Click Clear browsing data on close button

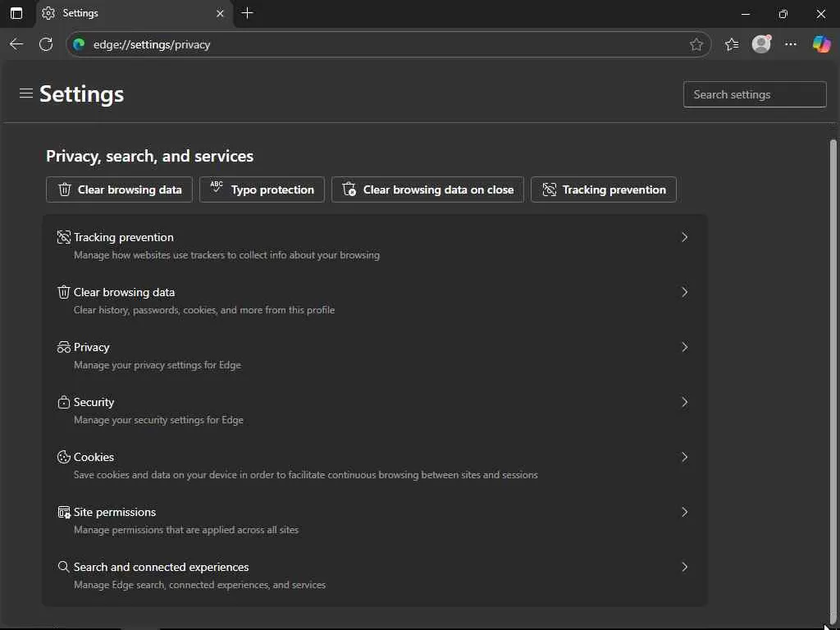427,189
